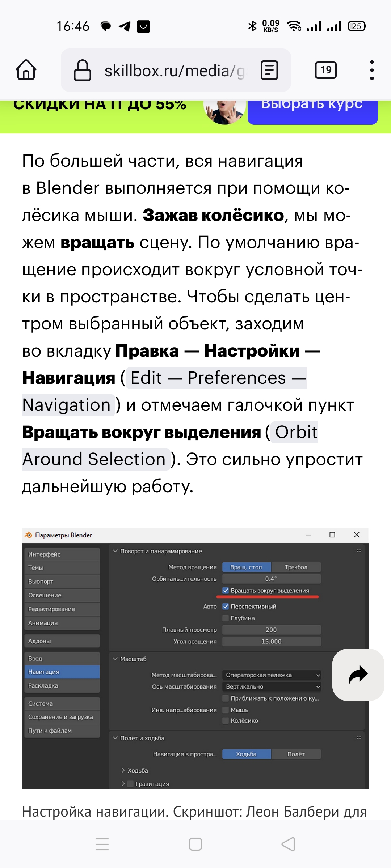Enable the Глубина checkbox

point(226,618)
